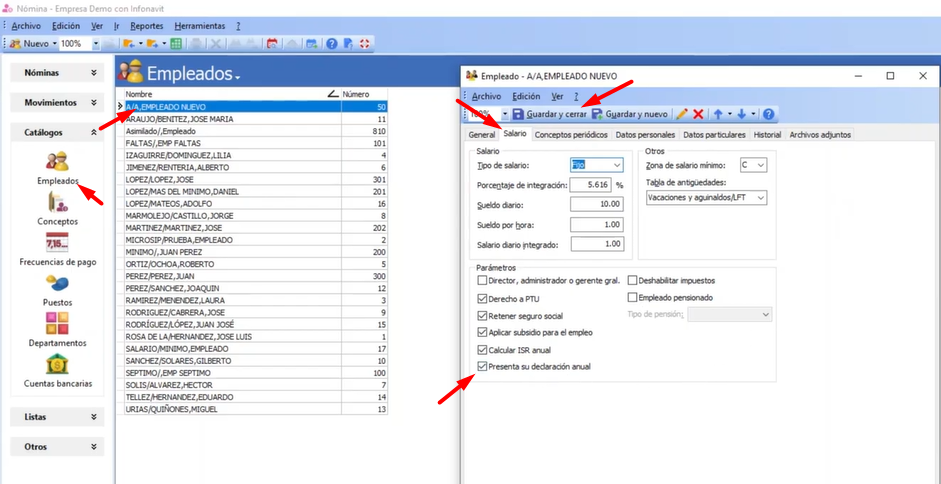Click the Sueldo diario input field
The image size is (941, 484).
[597, 204]
